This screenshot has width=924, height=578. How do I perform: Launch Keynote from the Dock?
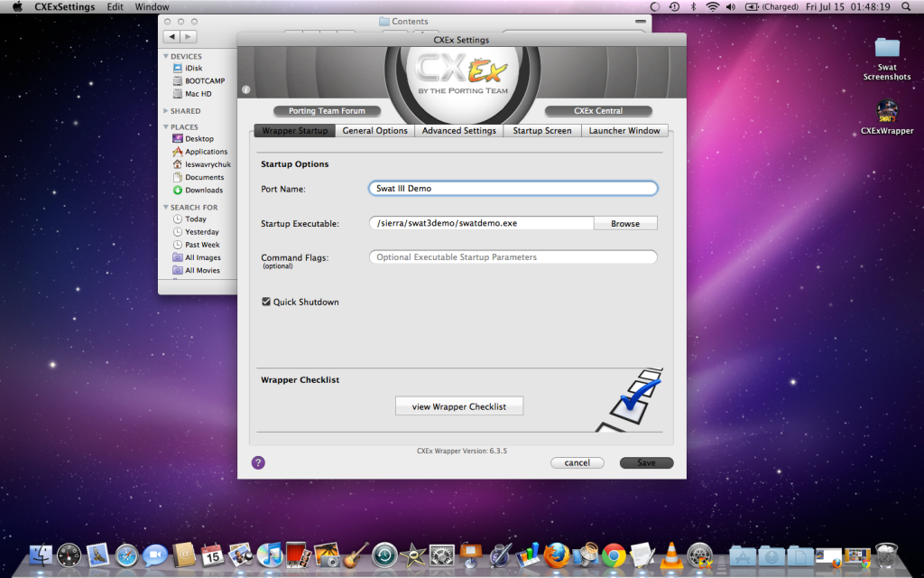coord(470,556)
